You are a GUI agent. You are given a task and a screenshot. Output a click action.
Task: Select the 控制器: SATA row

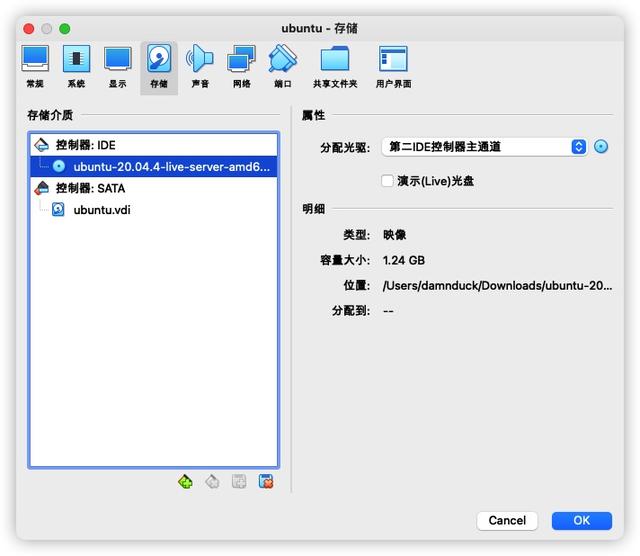(154, 188)
